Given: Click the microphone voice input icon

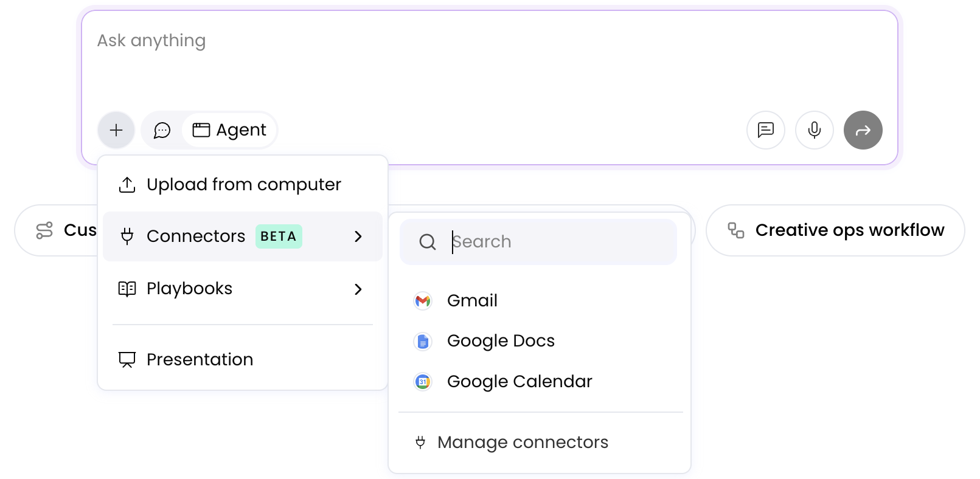Looking at the screenshot, I should (x=814, y=130).
